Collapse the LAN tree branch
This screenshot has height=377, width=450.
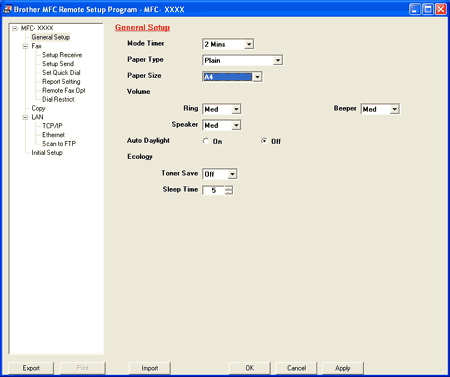pyautogui.click(x=25, y=117)
